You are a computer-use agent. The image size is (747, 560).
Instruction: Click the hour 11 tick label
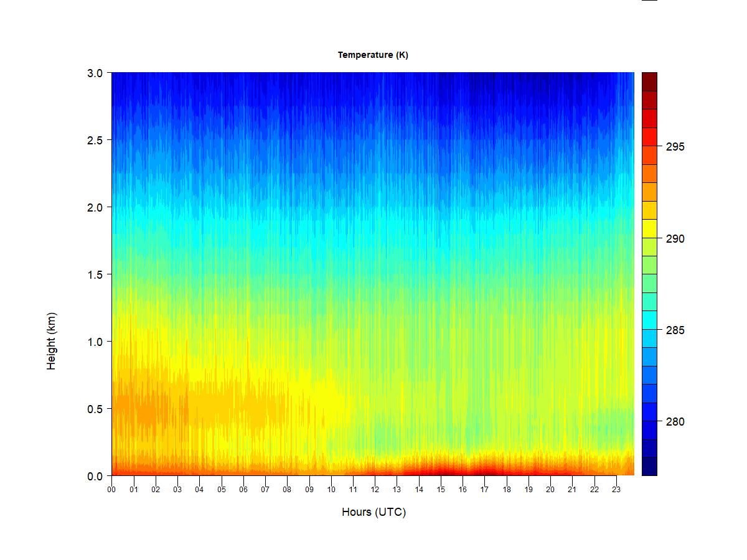(353, 490)
